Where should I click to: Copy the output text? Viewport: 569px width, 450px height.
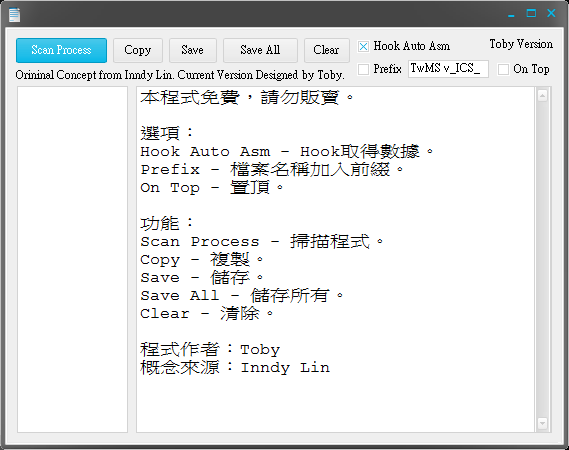[138, 50]
